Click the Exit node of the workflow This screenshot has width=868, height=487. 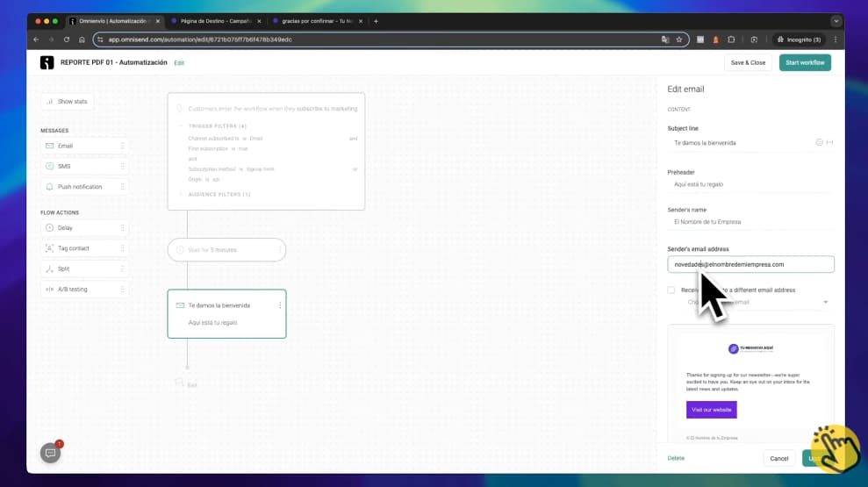coord(187,384)
